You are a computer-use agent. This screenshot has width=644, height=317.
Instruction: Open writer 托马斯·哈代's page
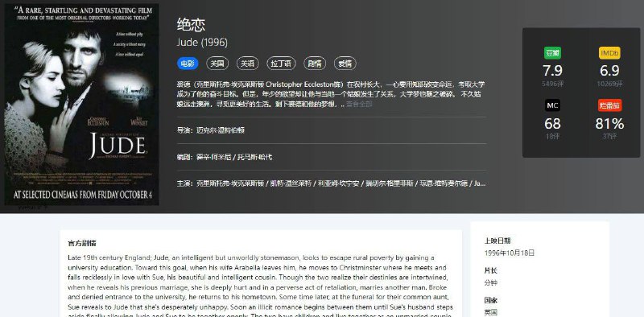[255, 157]
